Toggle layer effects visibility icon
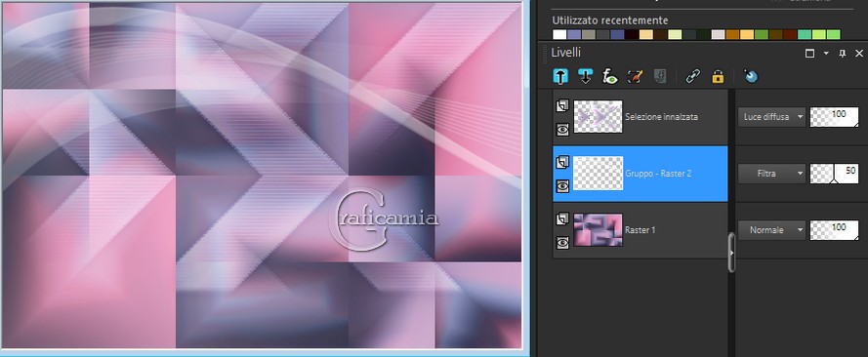Viewport: 868px width, 357px height. [x=610, y=76]
